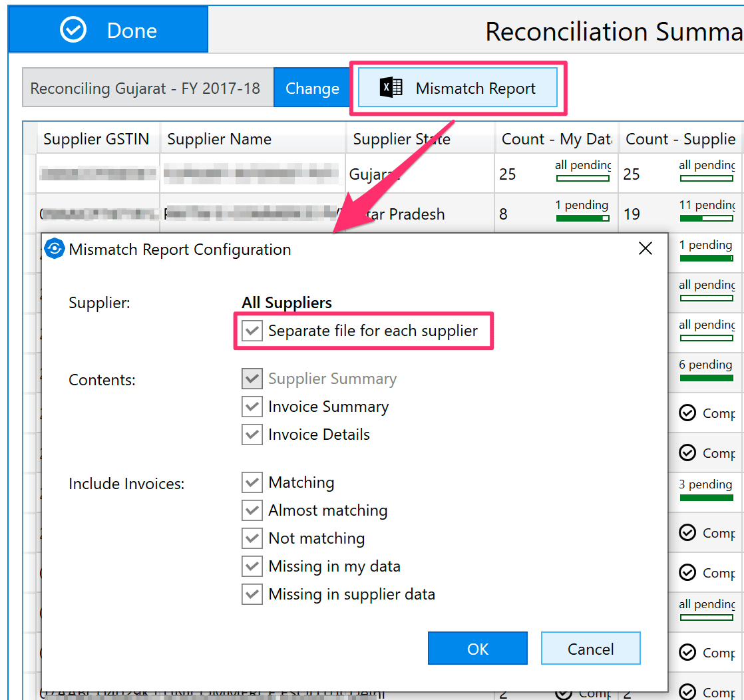Click the Excel icon on Mismatch Report
This screenshot has height=700, width=744.
[x=391, y=88]
